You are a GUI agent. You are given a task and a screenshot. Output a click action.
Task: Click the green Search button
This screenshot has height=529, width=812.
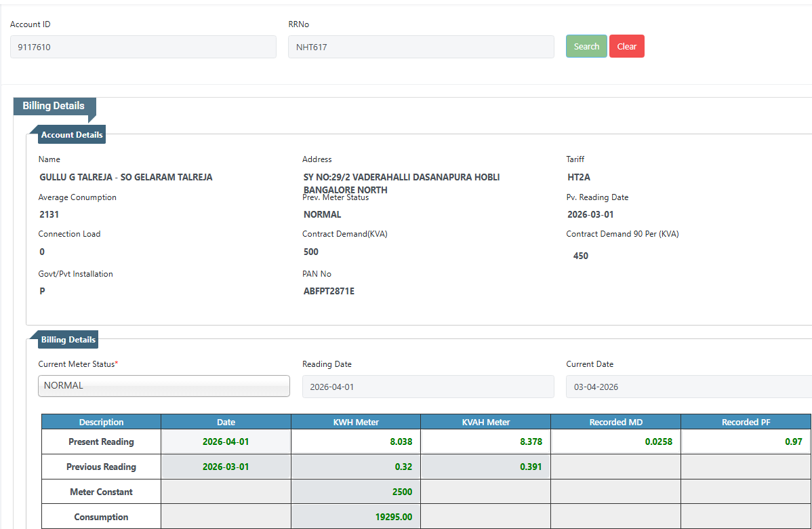[x=586, y=47]
